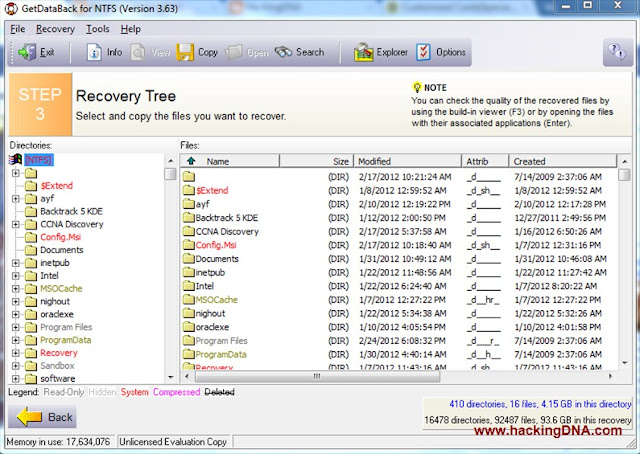The width and height of the screenshot is (640, 454).
Task: Open the Recovery menu
Action: (x=55, y=29)
